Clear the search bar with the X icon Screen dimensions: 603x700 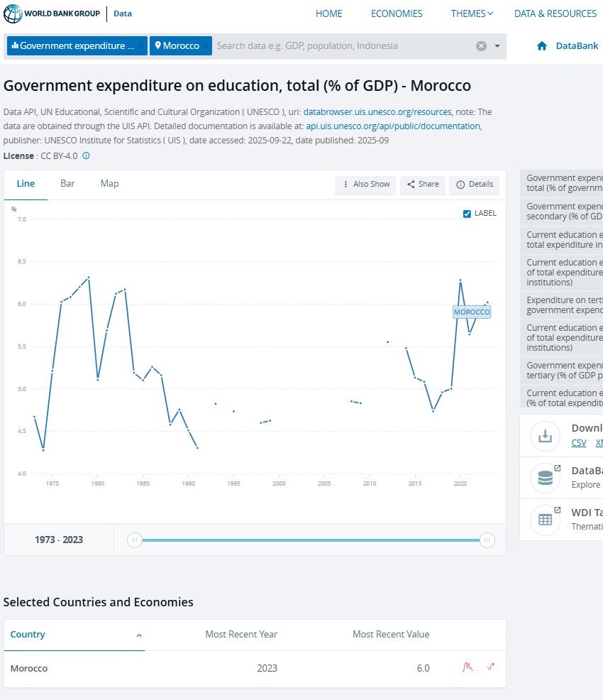pyautogui.click(x=481, y=46)
